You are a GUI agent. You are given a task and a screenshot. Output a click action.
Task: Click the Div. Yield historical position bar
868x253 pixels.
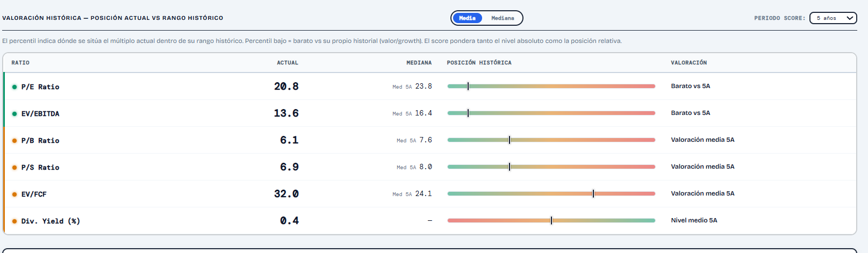coord(551,220)
